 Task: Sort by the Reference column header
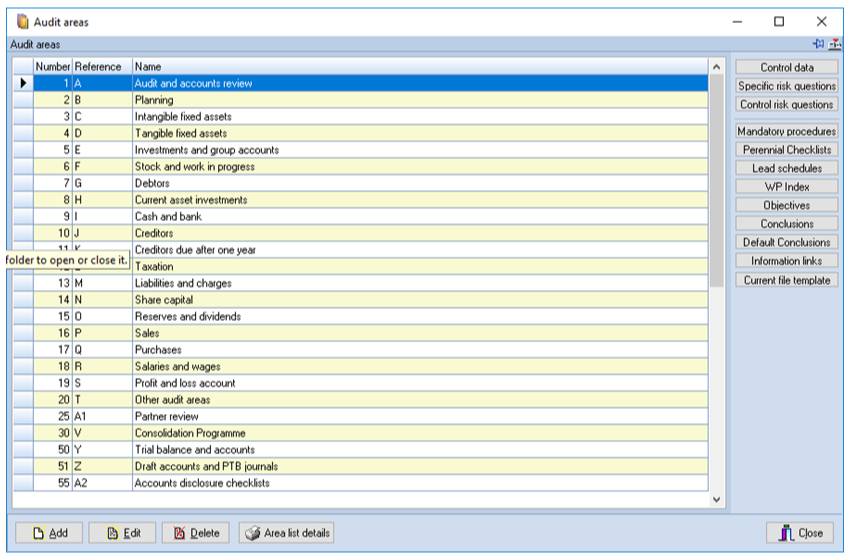(x=102, y=66)
